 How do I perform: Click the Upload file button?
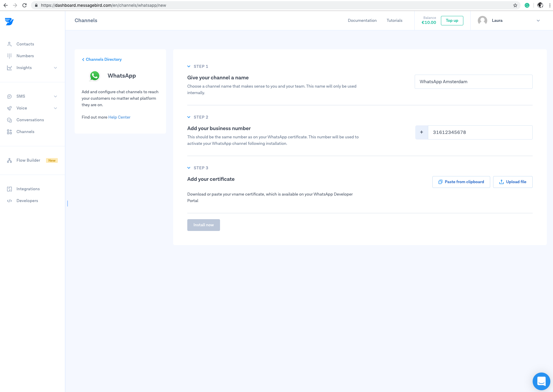(513, 182)
